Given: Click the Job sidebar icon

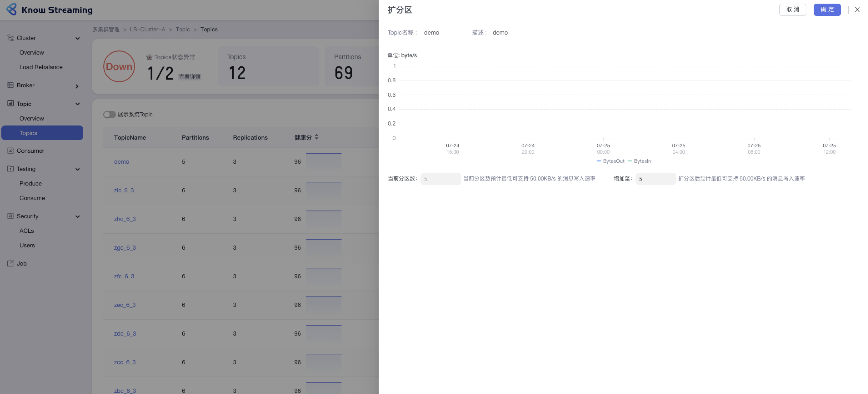Looking at the screenshot, I should (10, 263).
